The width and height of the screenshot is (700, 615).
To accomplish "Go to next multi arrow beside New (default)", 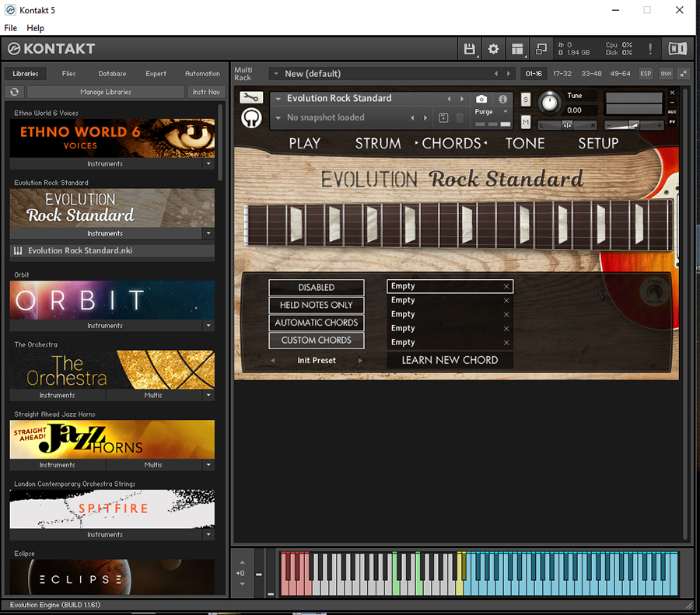I will click(x=509, y=74).
